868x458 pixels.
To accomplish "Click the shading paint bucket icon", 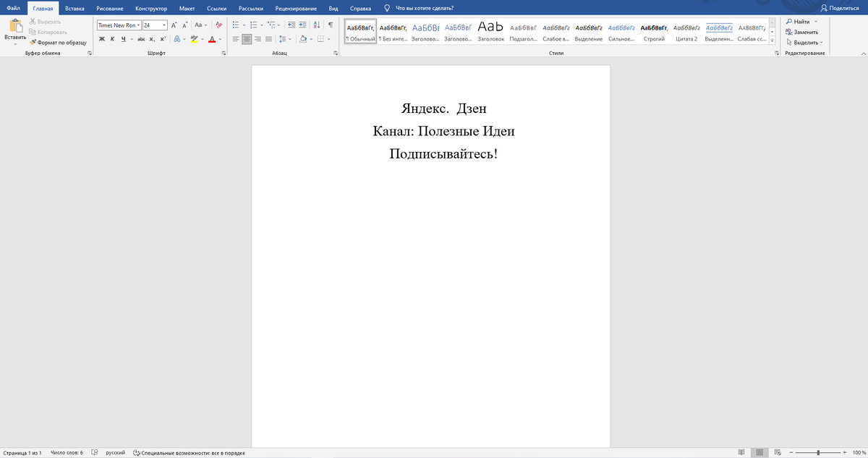I will tap(302, 38).
